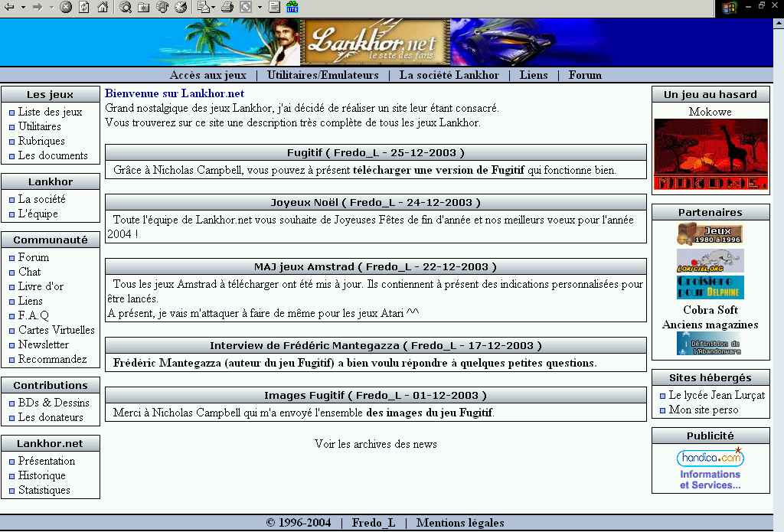Open 'Liste des jeux' sidebar link

point(50,112)
